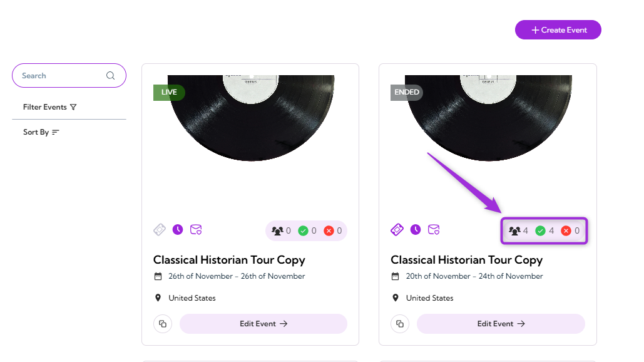Click red cross count on LIVE event
Image resolution: width=644 pixels, height=362 pixels.
(x=333, y=231)
